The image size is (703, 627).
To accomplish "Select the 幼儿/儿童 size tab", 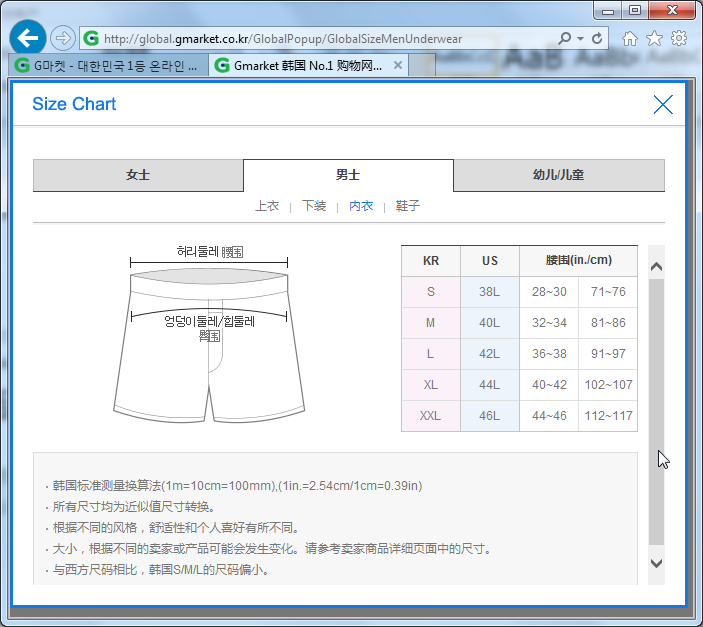I will coord(558,175).
